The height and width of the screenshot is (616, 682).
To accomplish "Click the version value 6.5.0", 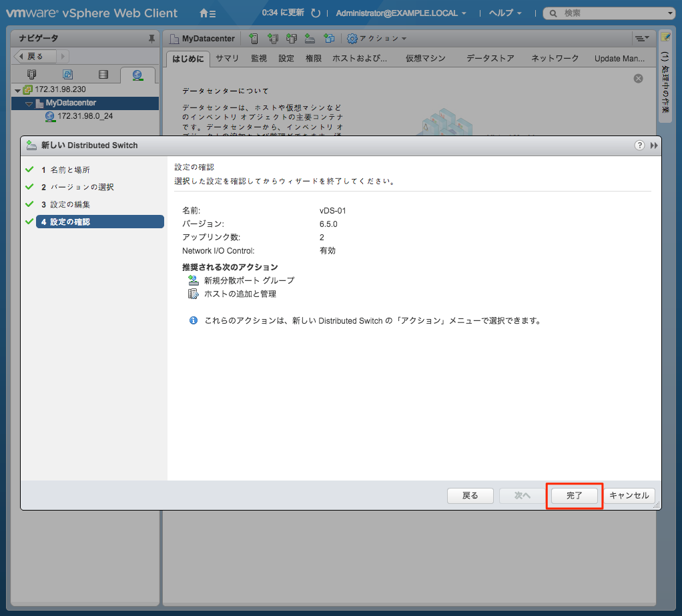I will [328, 224].
